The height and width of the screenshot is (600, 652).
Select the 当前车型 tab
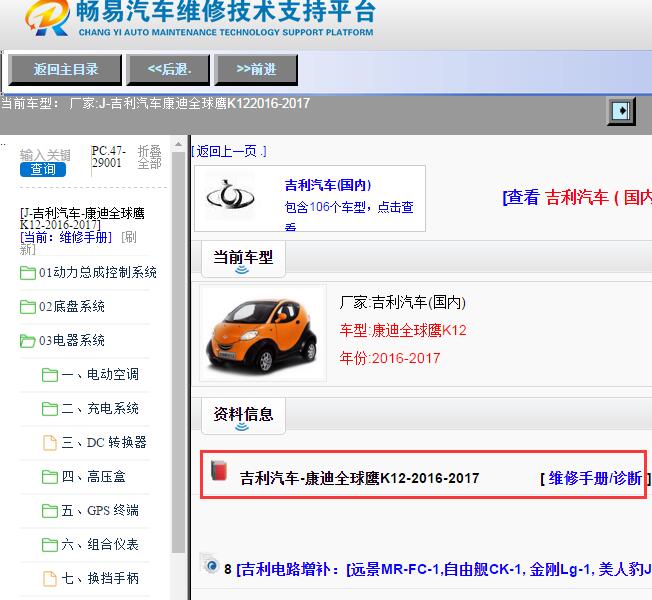243,258
